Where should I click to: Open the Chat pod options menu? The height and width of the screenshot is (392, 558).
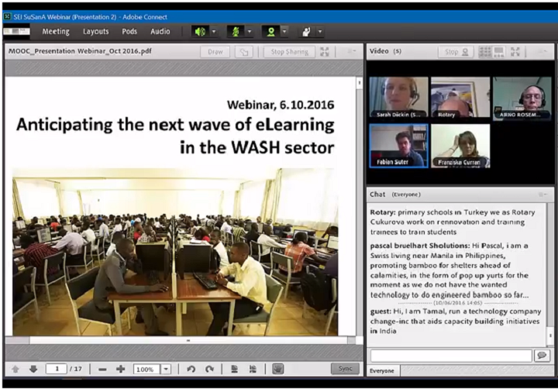click(542, 194)
